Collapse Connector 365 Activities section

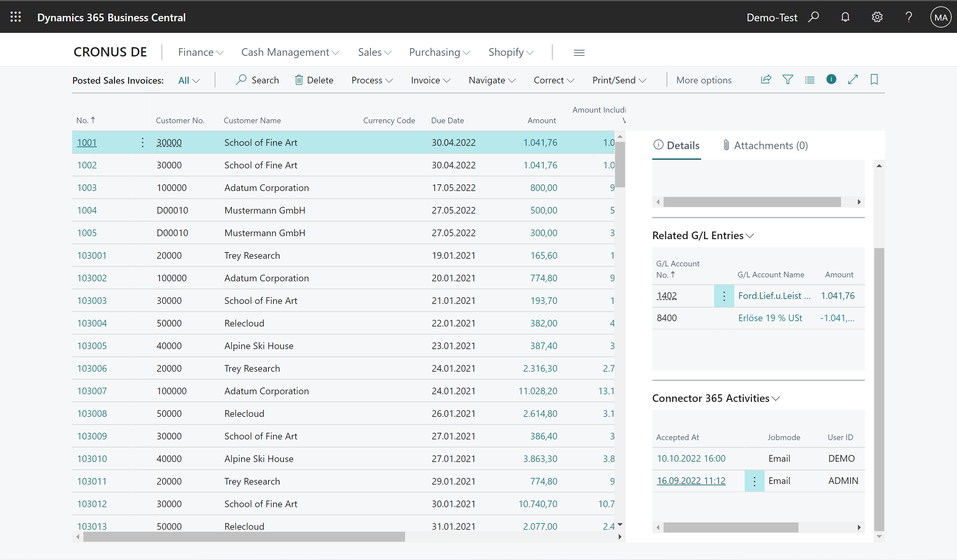(x=715, y=398)
